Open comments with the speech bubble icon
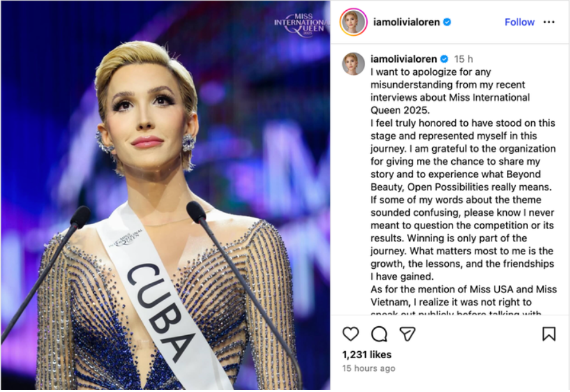 tap(379, 334)
